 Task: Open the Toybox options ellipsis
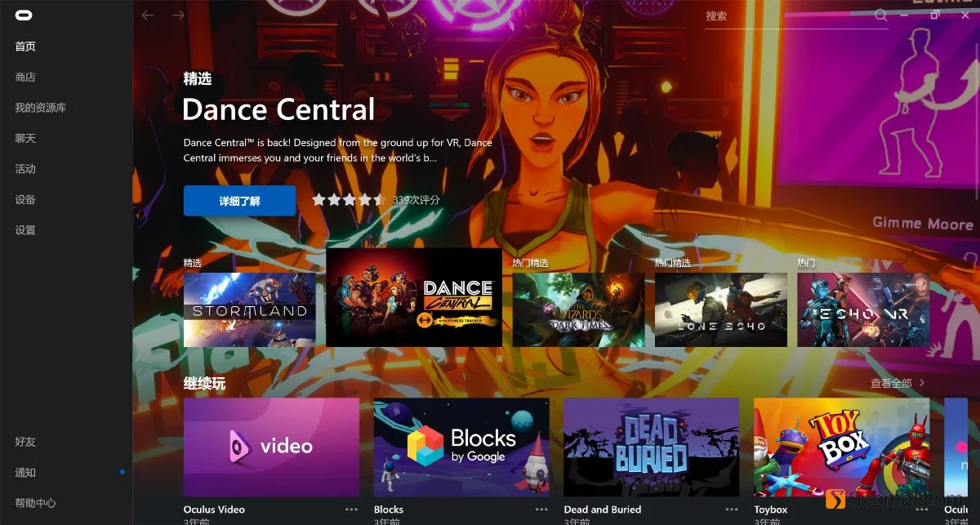click(922, 509)
